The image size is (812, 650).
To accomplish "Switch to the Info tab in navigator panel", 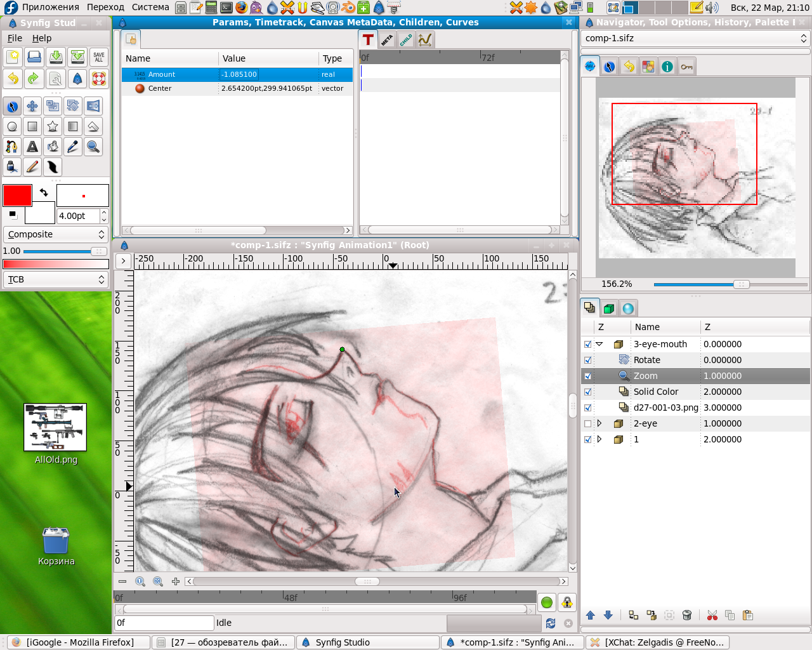I will click(667, 67).
